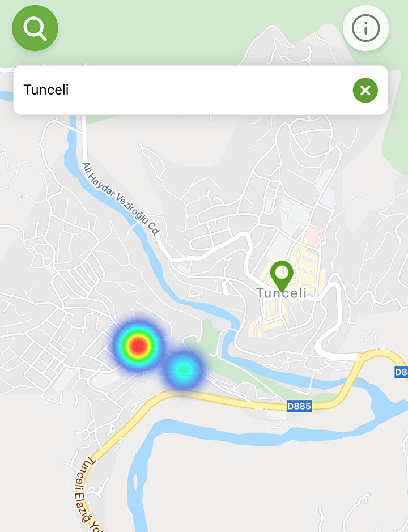The width and height of the screenshot is (408, 532).
Task: Tap the red heatmap hotspot center
Action: coord(138,346)
